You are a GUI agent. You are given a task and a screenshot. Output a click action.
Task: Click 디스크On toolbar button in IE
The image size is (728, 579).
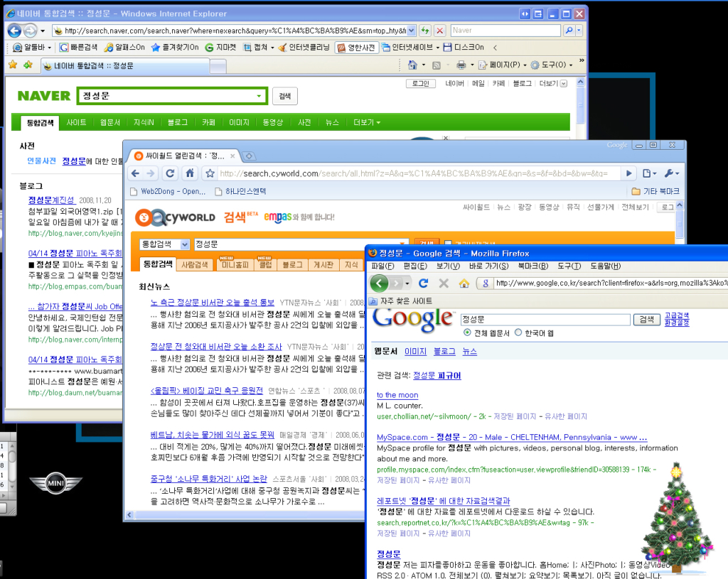(464, 48)
